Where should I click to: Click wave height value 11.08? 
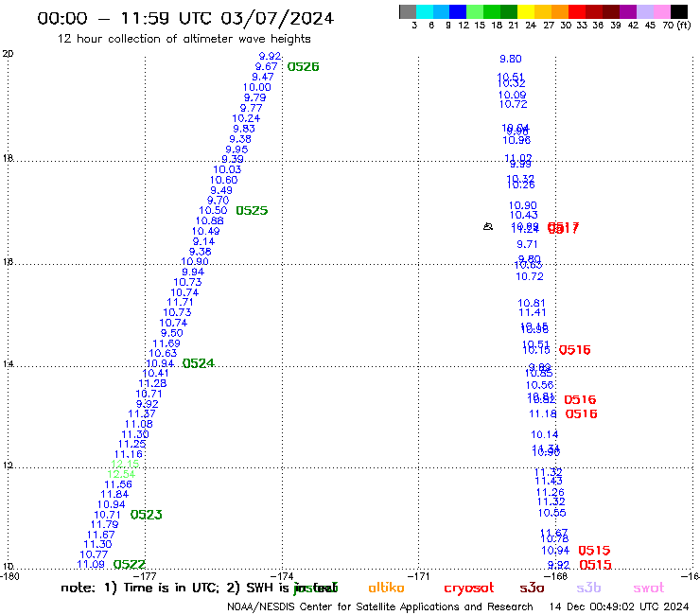138,424
